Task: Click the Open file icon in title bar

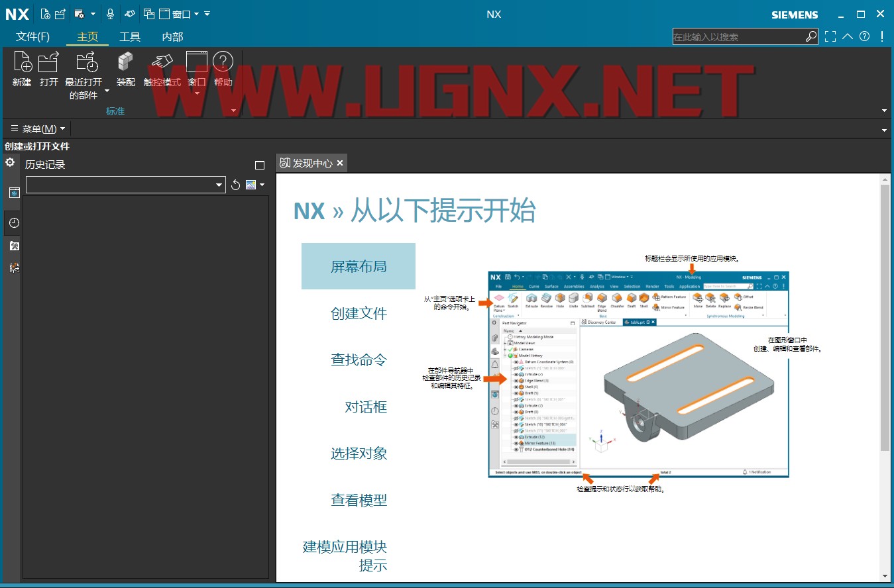Action: [60, 14]
